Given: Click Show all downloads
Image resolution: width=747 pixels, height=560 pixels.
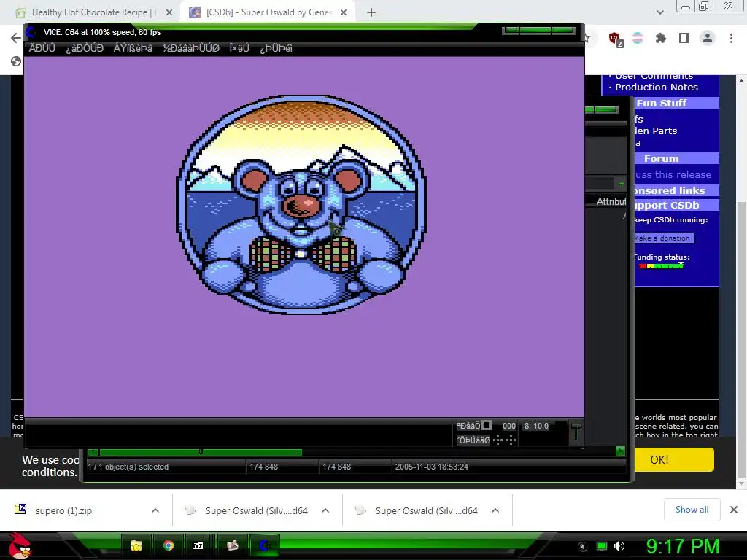Looking at the screenshot, I should [692, 510].
